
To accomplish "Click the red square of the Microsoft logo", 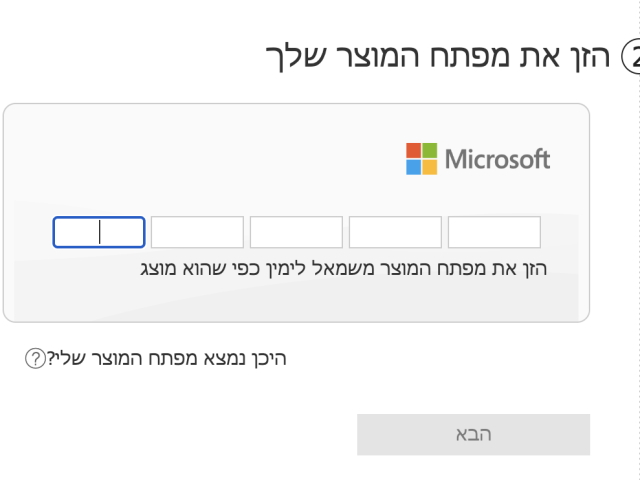I will pos(413,151).
